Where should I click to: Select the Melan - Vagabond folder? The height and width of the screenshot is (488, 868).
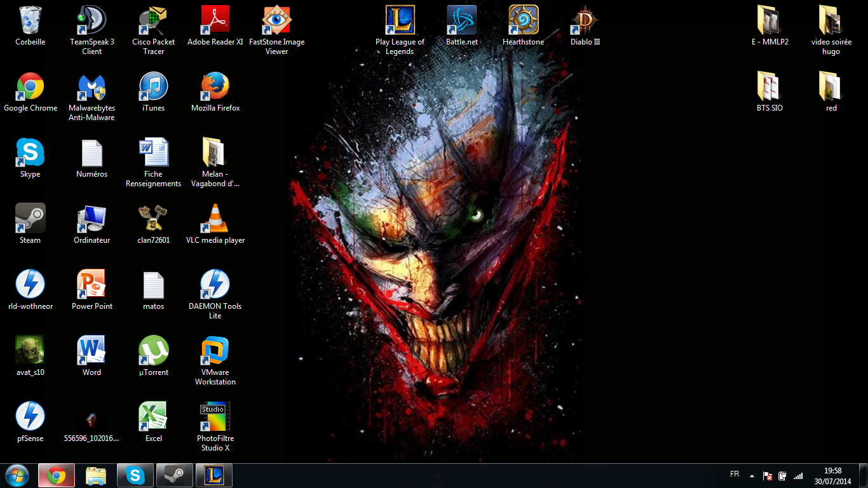tap(215, 152)
